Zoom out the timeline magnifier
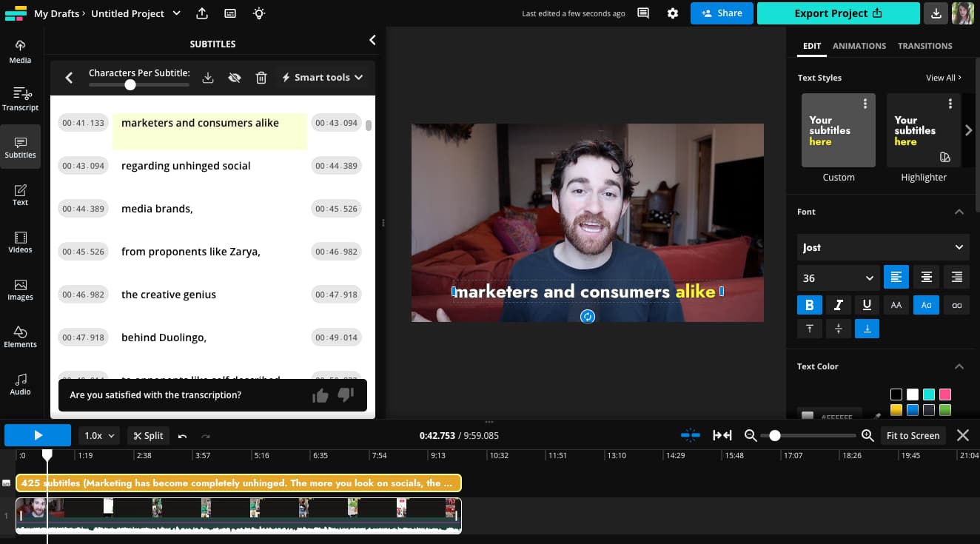 tap(751, 435)
